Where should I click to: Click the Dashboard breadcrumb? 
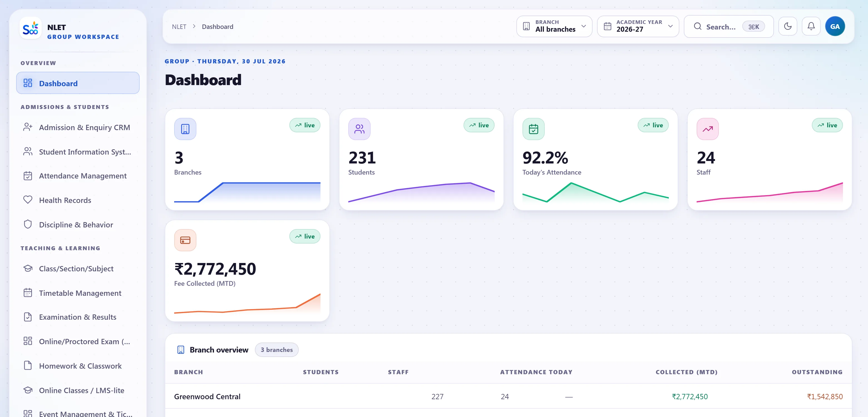click(217, 27)
